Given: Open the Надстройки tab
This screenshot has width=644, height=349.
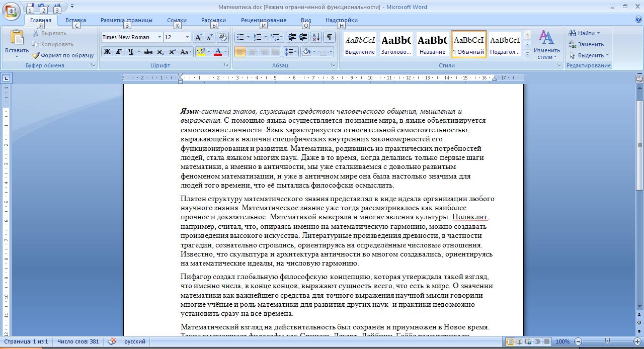Looking at the screenshot, I should pyautogui.click(x=342, y=20).
